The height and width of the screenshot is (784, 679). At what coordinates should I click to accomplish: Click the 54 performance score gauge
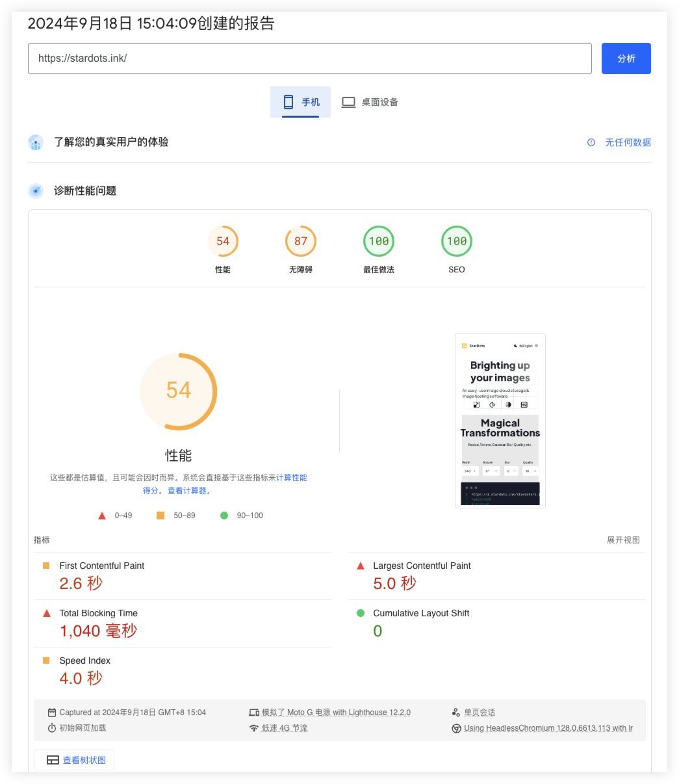pyautogui.click(x=178, y=391)
